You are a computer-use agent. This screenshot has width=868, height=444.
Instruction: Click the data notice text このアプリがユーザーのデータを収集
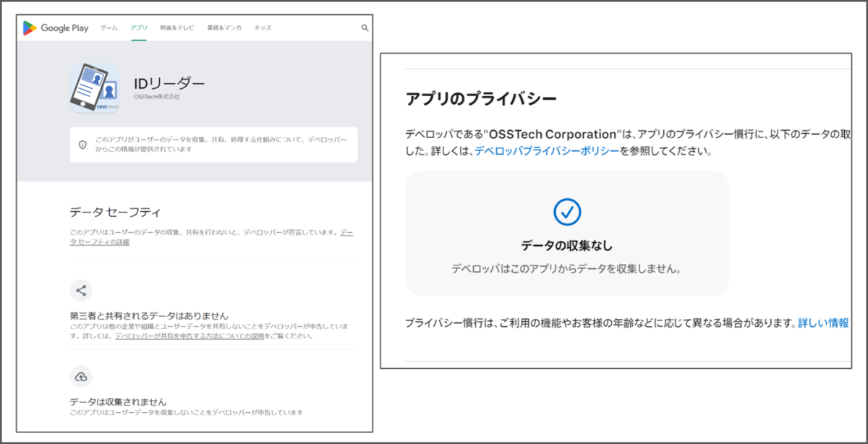(x=221, y=144)
